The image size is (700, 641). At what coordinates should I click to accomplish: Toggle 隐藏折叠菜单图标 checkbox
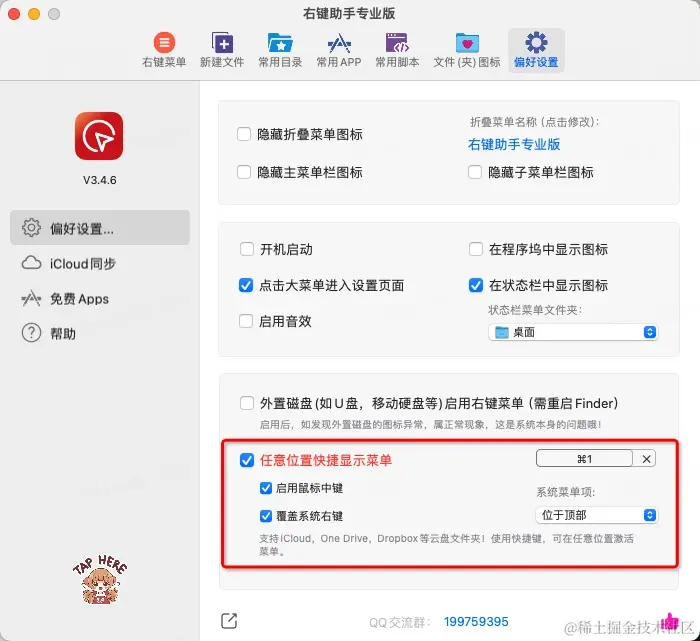244,134
